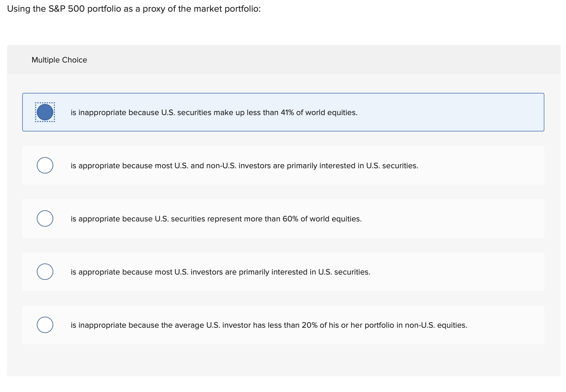
Task: Click the fourth answer option row
Action: [x=220, y=272]
